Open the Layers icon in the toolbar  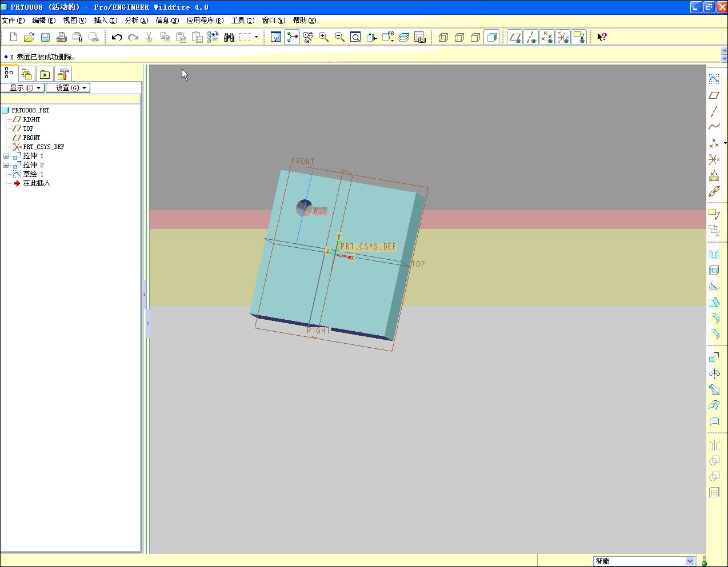pyautogui.click(x=404, y=37)
